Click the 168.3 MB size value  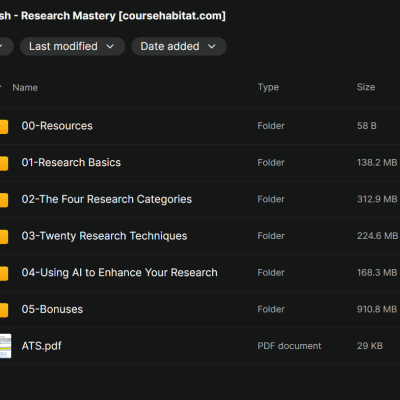coord(377,273)
